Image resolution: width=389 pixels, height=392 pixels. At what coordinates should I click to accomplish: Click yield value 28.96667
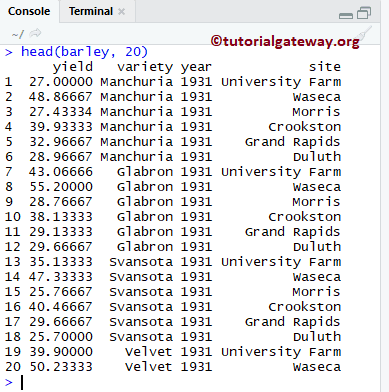tap(61, 157)
